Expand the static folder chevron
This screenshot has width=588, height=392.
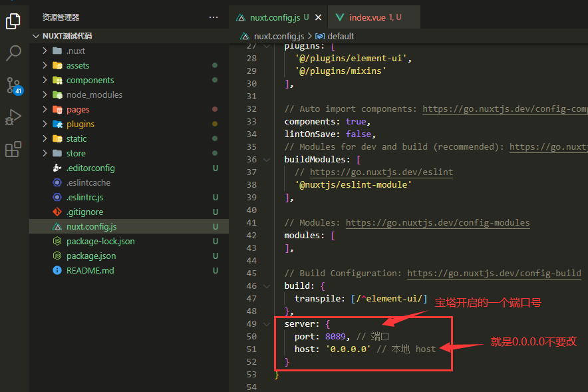point(45,138)
